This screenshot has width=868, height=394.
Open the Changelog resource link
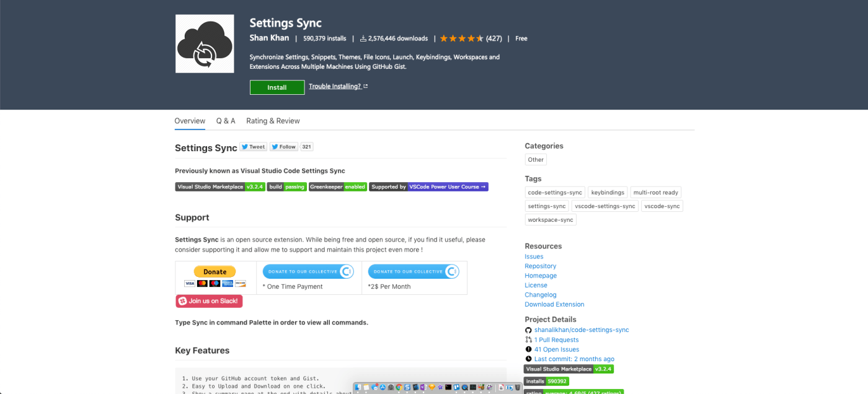coord(541,295)
